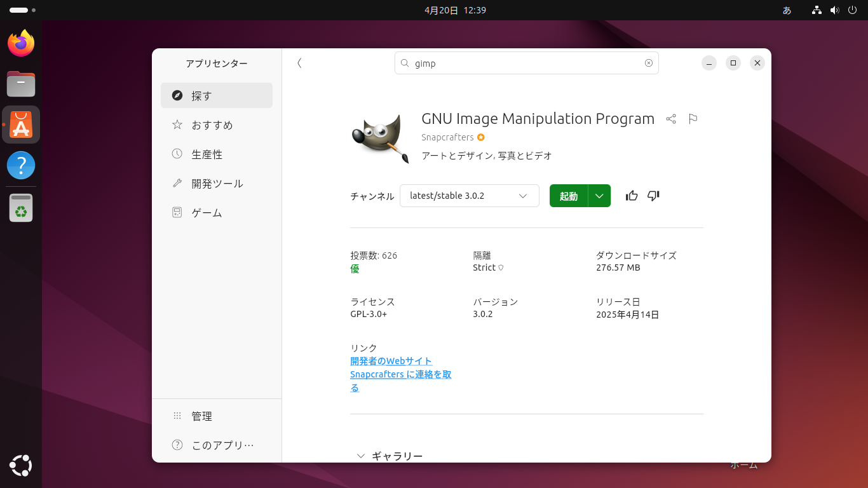
Task: Open the Help app from the dock
Action: click(21, 165)
